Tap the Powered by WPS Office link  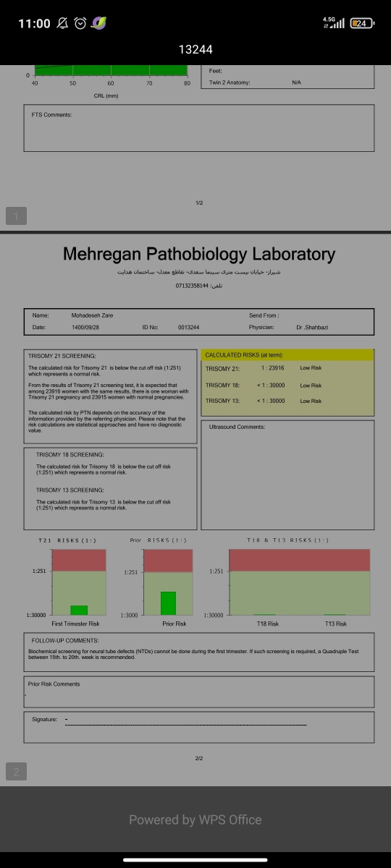pyautogui.click(x=195, y=820)
